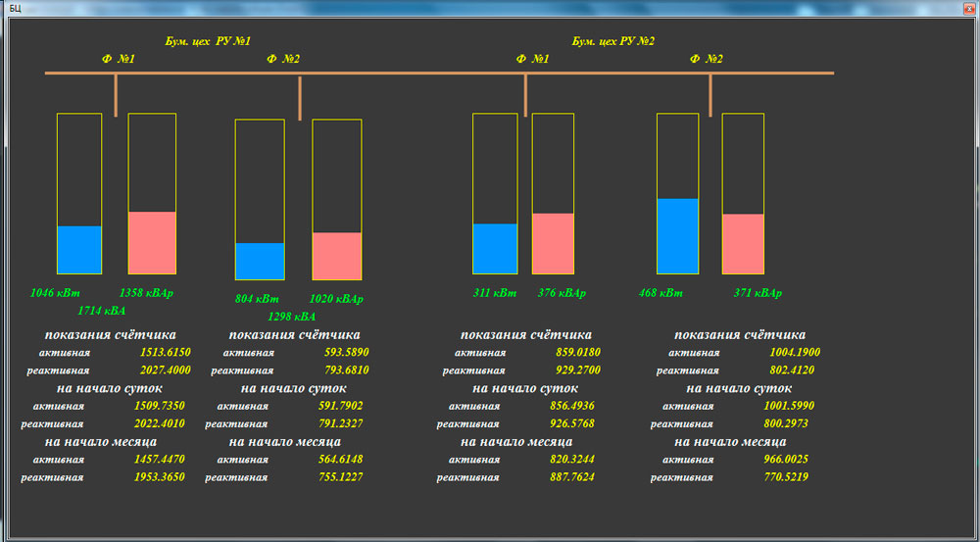
Task: Select the pink 1020 кВАр bar gauge
Action: pyautogui.click(x=336, y=256)
